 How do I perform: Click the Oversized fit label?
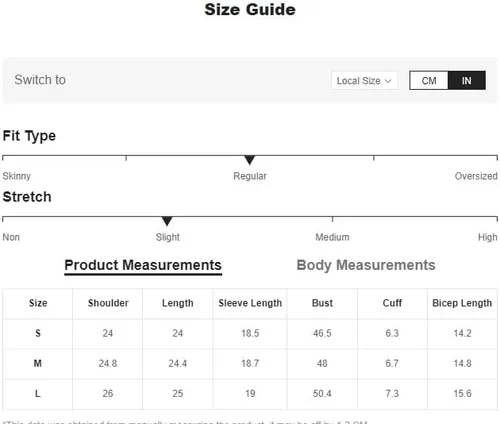pos(476,176)
